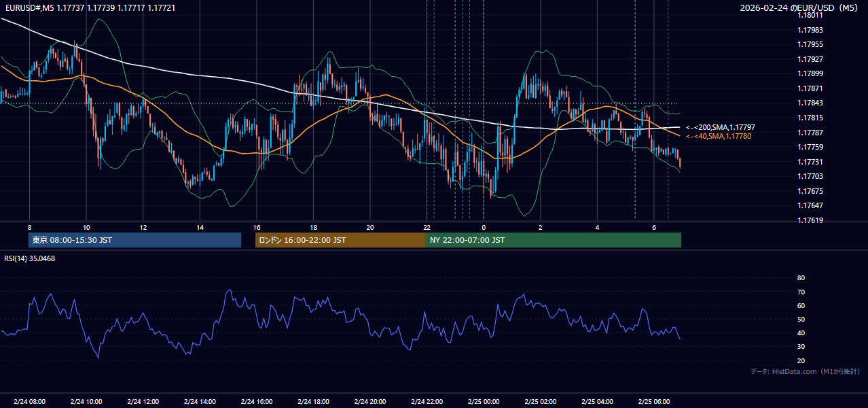The width and height of the screenshot is (868, 408).
Task: Click RSI scale level 60
Action: [801, 305]
